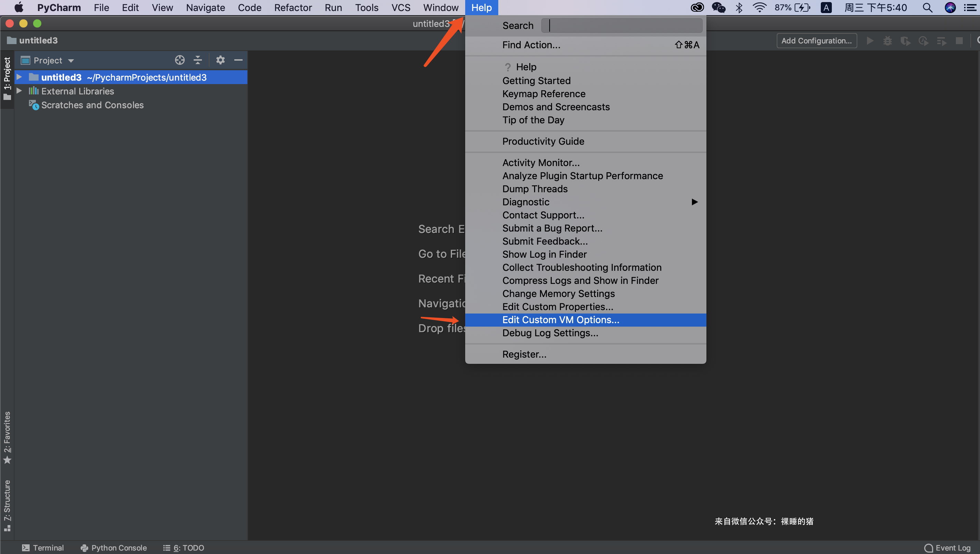This screenshot has width=980, height=554.
Task: Open the Diagnostic submenu arrow
Action: tap(694, 202)
